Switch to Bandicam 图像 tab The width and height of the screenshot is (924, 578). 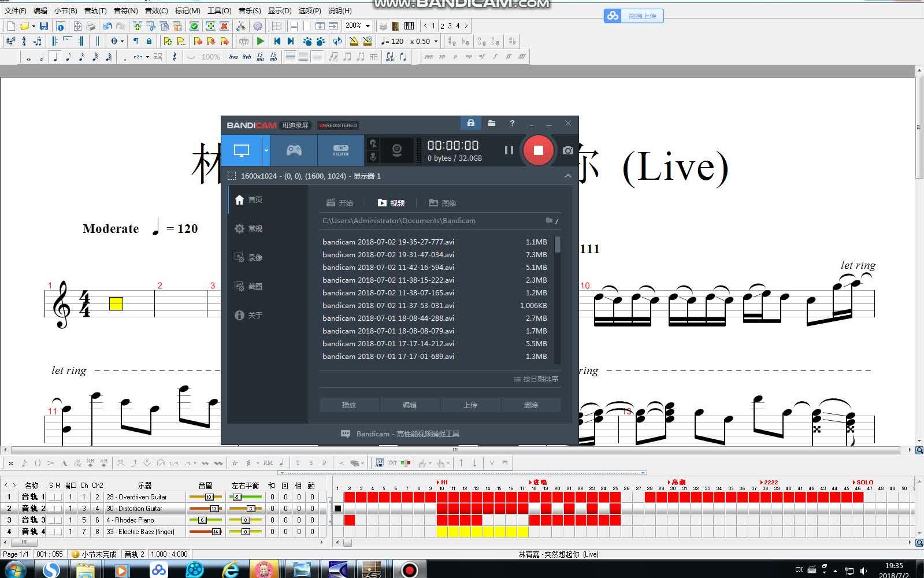[x=443, y=203]
